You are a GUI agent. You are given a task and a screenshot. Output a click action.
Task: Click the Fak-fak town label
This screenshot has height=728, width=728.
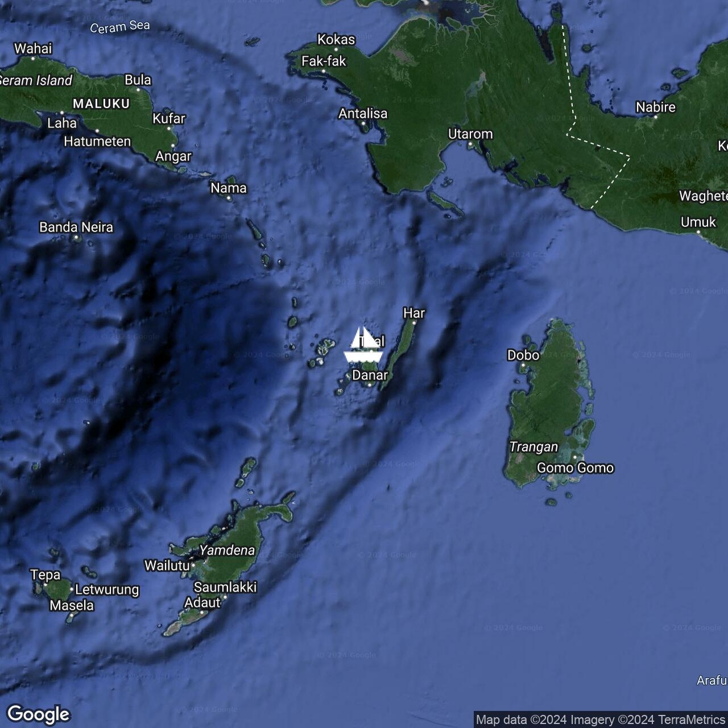323,61
